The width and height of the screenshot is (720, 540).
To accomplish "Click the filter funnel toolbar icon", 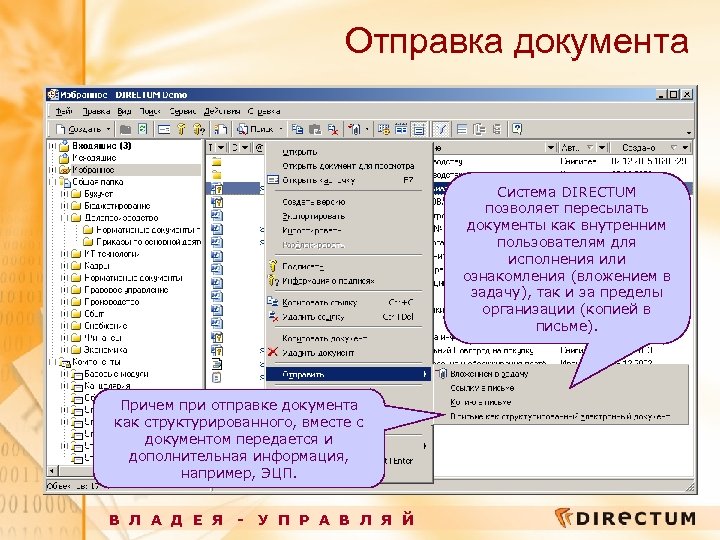I will coord(441,129).
